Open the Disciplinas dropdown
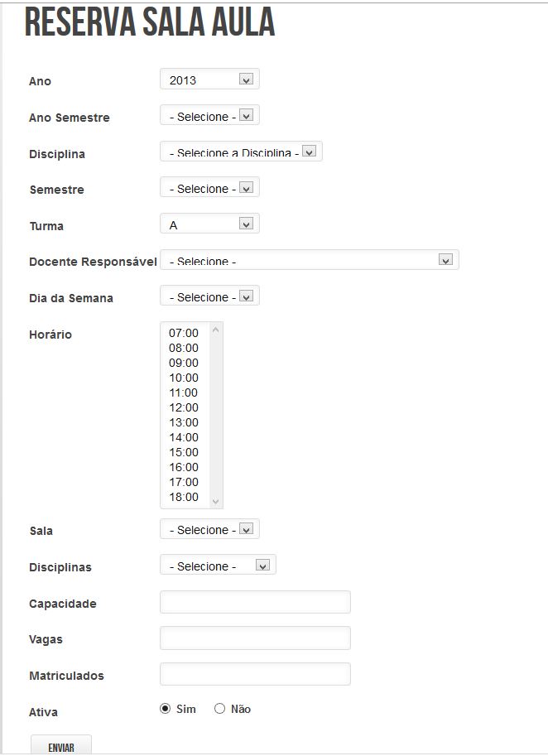The image size is (548, 756). click(x=218, y=566)
